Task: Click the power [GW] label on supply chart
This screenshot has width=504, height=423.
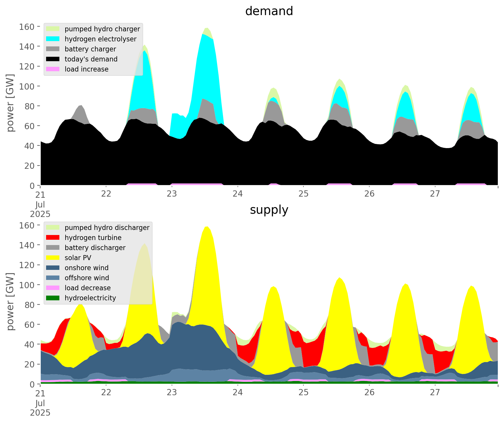Action: coord(10,302)
